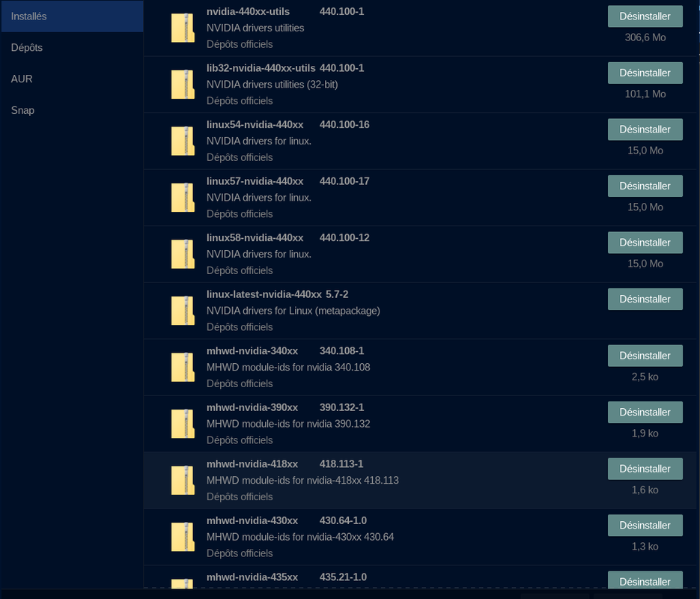
Task: Remove mhwd-nvidia-430xx via Désinstaller
Action: tap(645, 526)
